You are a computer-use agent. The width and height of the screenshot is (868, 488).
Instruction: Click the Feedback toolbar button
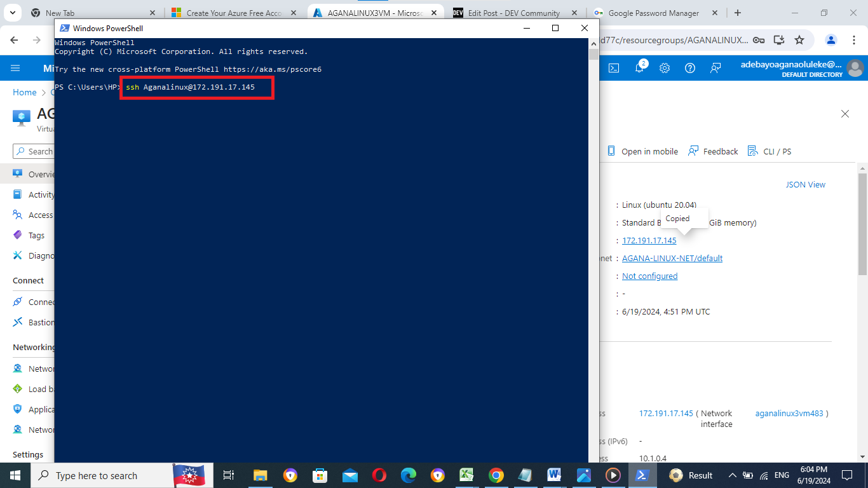pos(713,151)
